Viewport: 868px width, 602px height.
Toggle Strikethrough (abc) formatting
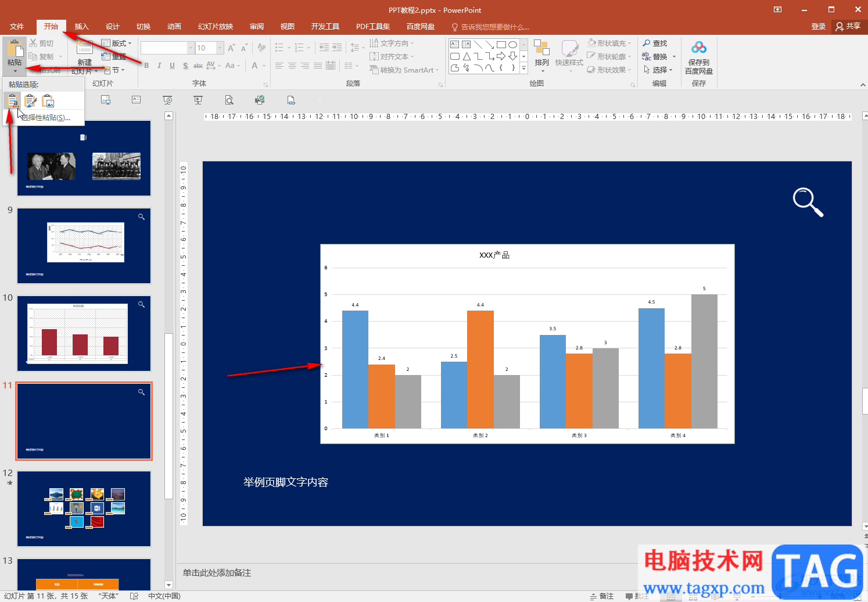point(198,66)
